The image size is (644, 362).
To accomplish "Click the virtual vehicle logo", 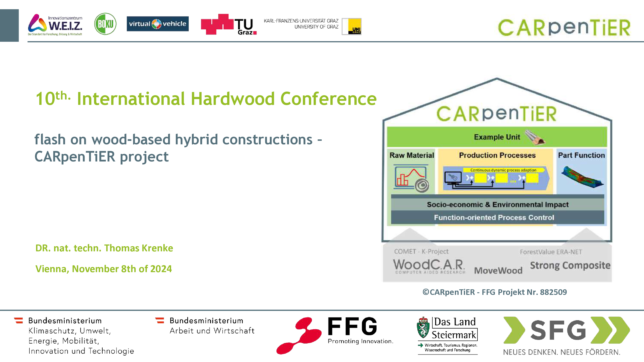I will coord(158,24).
